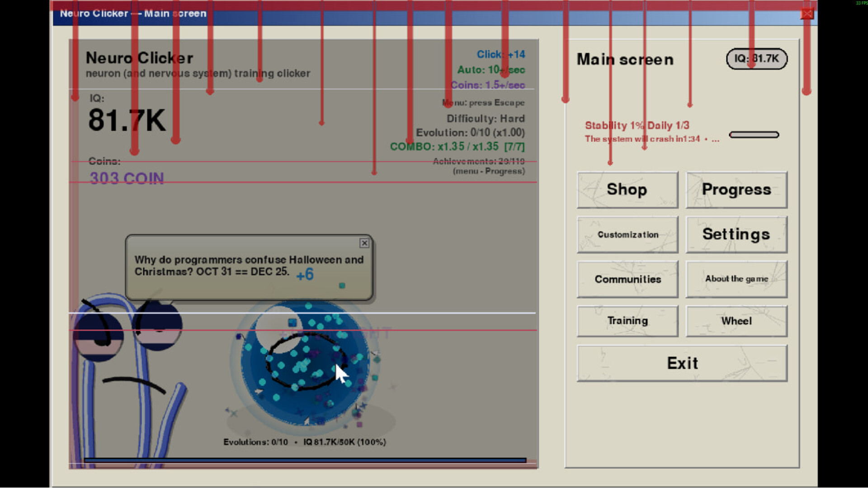868x488 pixels.
Task: Open the Progress screen
Action: (736, 190)
